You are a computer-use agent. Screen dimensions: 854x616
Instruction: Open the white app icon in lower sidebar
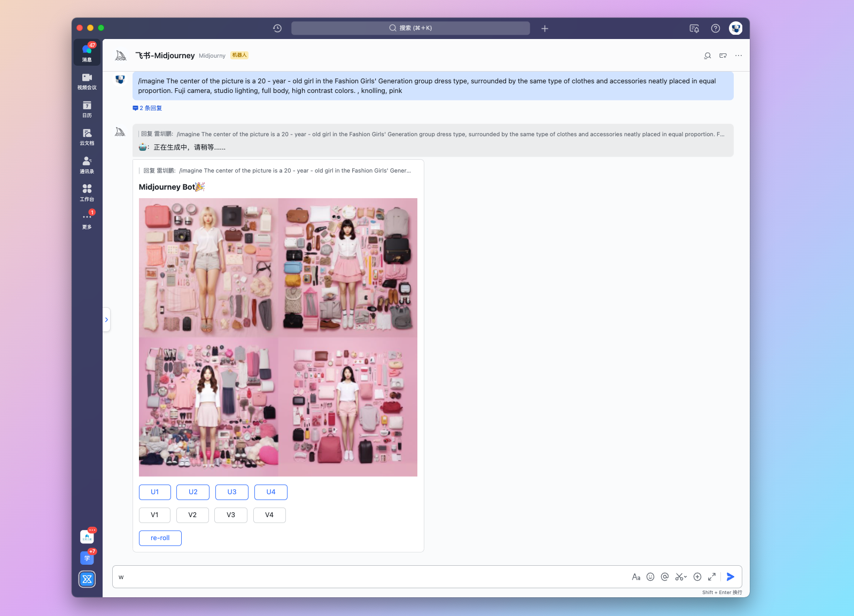coord(87,536)
